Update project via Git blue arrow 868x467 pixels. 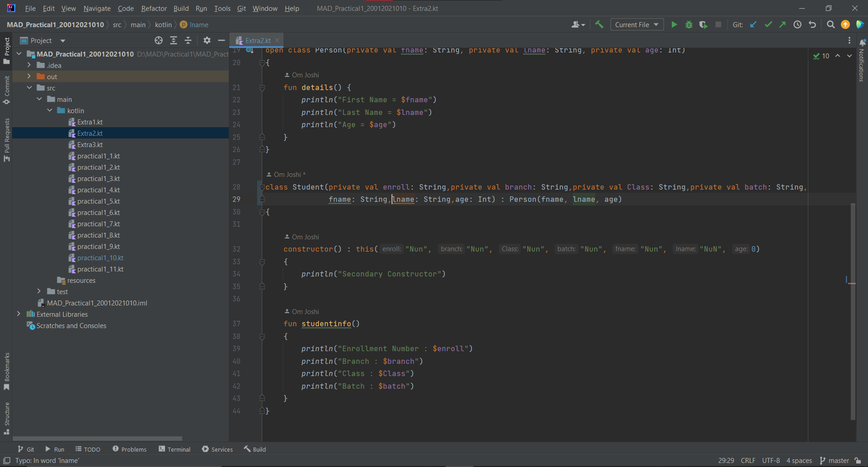753,25
